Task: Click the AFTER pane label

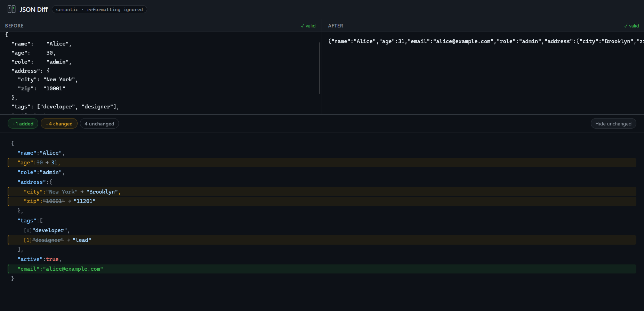Action: (x=336, y=26)
